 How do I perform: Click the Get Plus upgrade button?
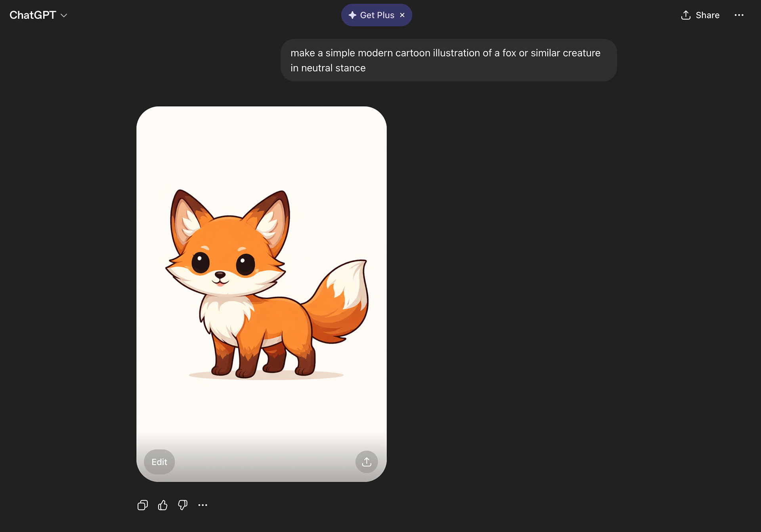point(377,15)
